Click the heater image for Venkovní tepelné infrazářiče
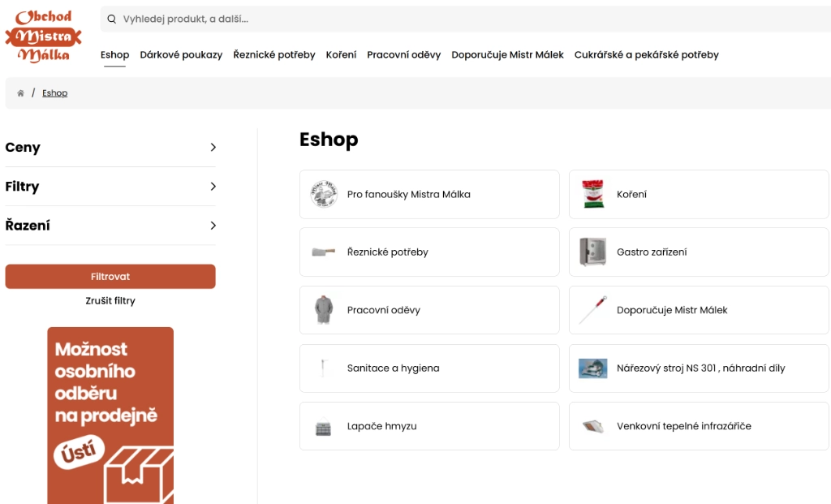 592,426
